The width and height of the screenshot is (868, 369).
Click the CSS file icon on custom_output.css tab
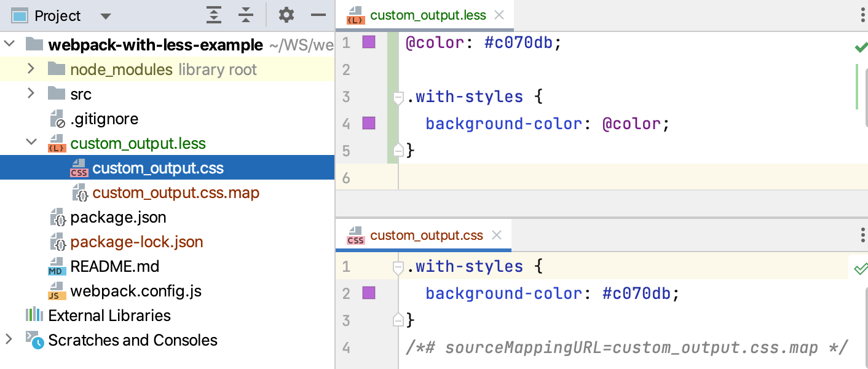[x=355, y=235]
